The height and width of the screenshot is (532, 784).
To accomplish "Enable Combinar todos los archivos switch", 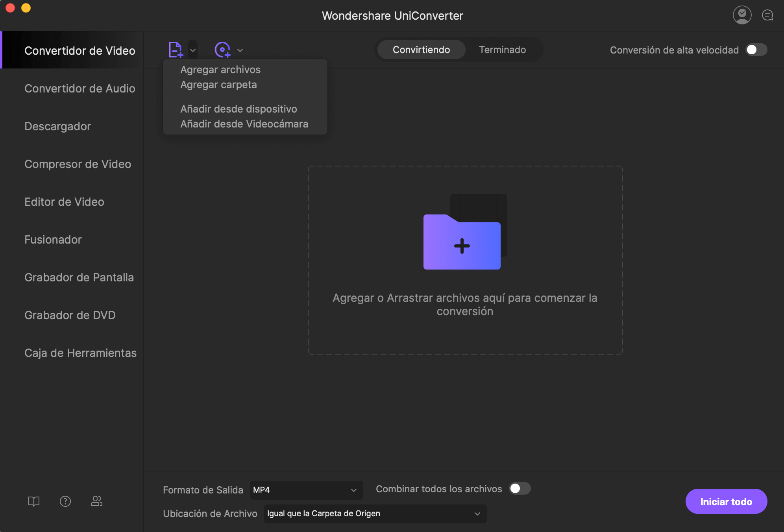I will pos(520,488).
